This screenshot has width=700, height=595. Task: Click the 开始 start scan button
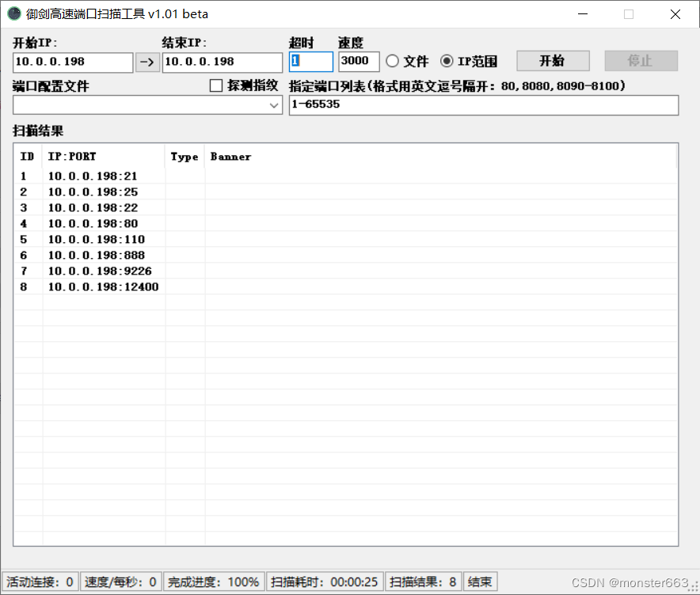tap(553, 61)
